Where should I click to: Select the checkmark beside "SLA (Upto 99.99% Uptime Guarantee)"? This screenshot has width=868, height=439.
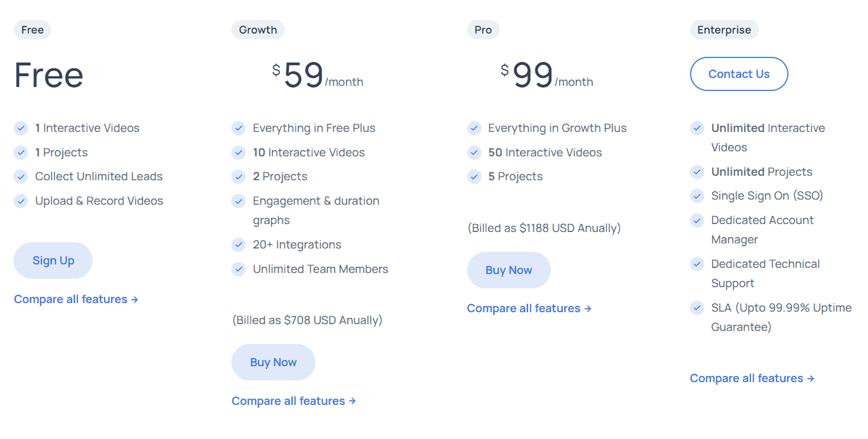click(x=697, y=308)
